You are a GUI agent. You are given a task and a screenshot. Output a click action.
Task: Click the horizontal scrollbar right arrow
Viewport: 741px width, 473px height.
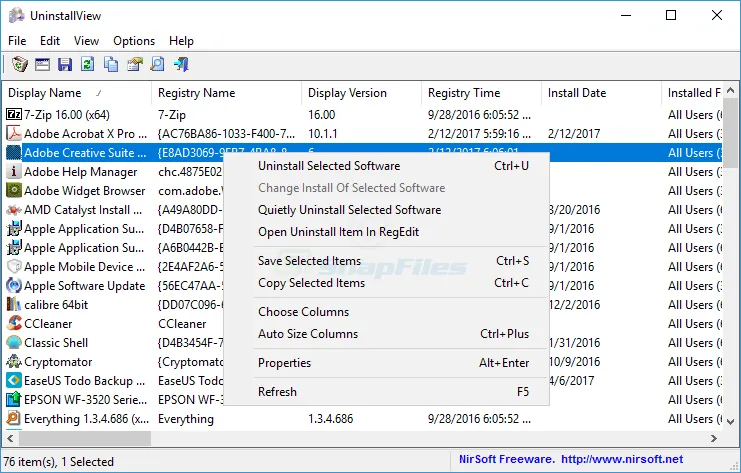point(714,439)
